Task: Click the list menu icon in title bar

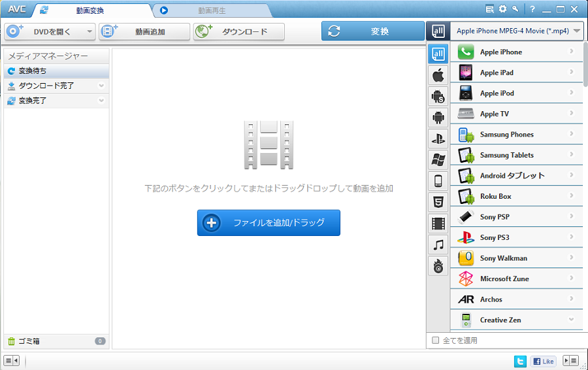Action: [490, 9]
